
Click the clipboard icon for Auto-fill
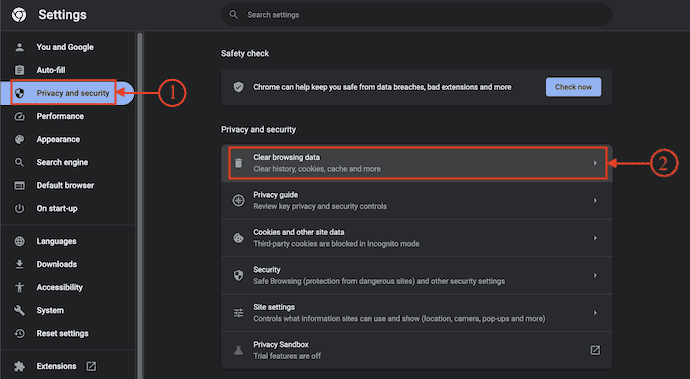[19, 70]
